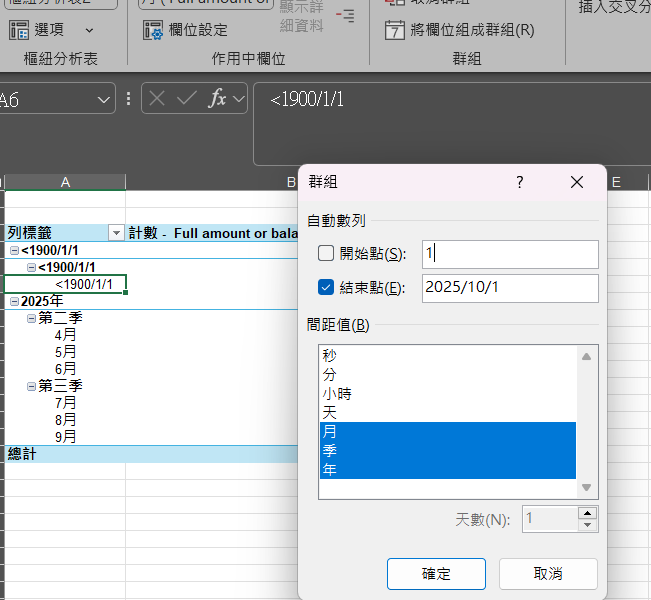Close the 群組 dialog with X

[576, 182]
